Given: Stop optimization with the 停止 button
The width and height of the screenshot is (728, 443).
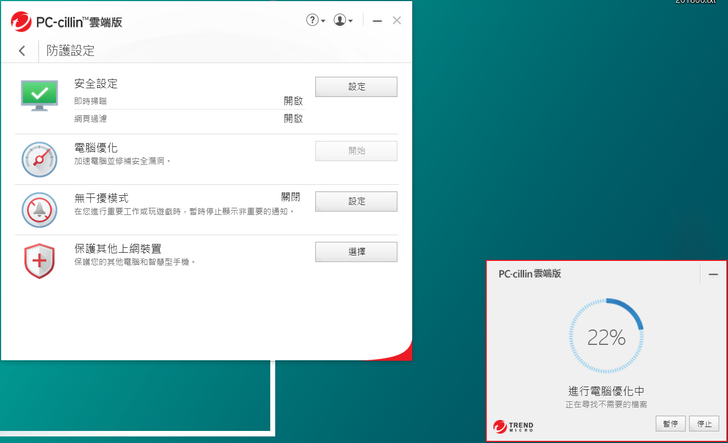Looking at the screenshot, I should click(x=703, y=424).
